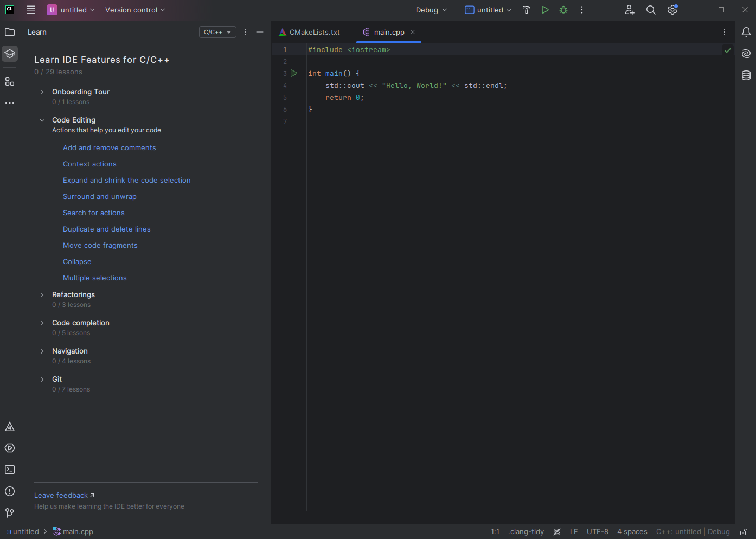Open Version control dropdown

(135, 10)
